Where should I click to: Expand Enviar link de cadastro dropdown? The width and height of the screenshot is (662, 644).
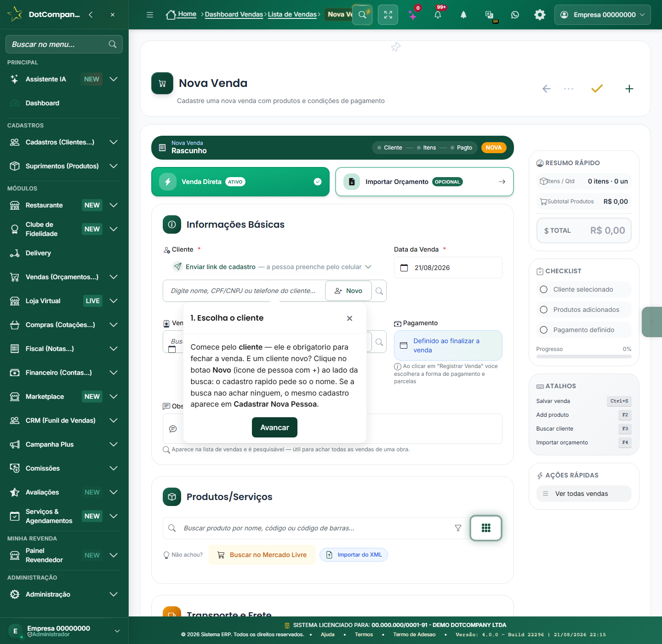point(368,267)
